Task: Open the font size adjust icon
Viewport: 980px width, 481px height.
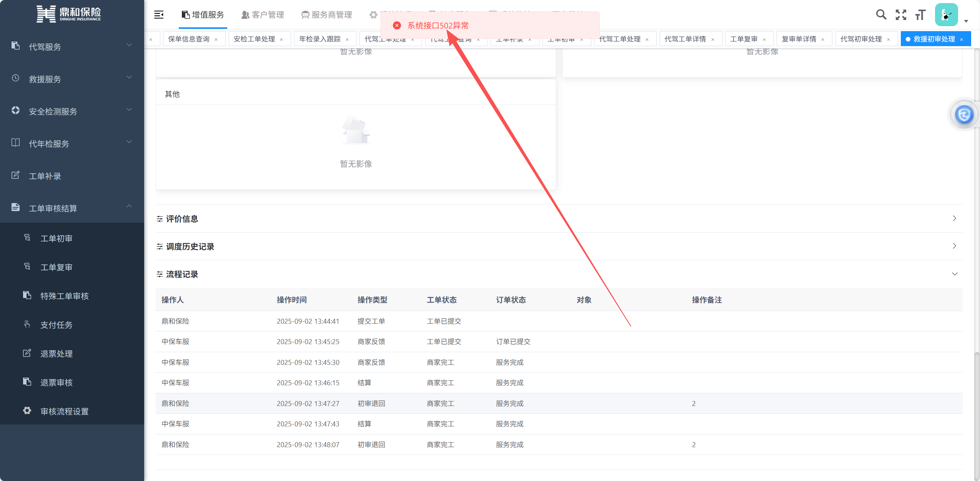Action: tap(920, 15)
